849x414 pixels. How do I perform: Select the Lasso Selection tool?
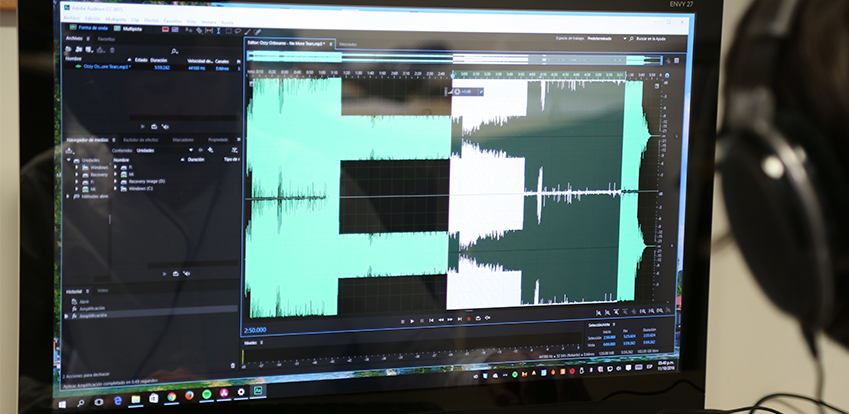[x=238, y=31]
